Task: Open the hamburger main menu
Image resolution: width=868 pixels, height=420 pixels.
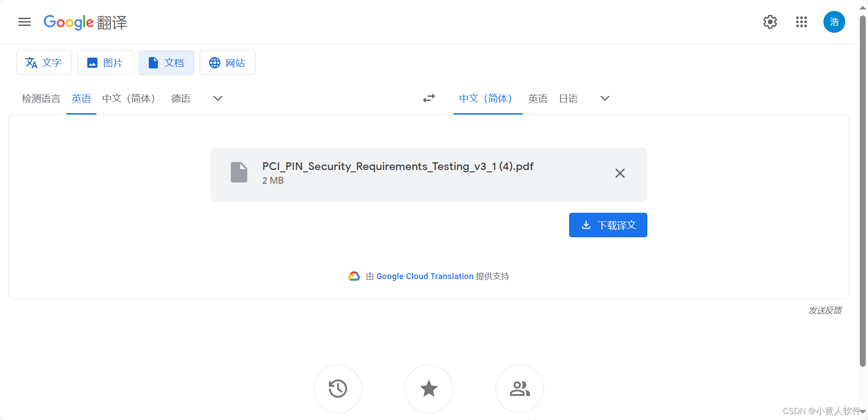Action: (x=25, y=22)
